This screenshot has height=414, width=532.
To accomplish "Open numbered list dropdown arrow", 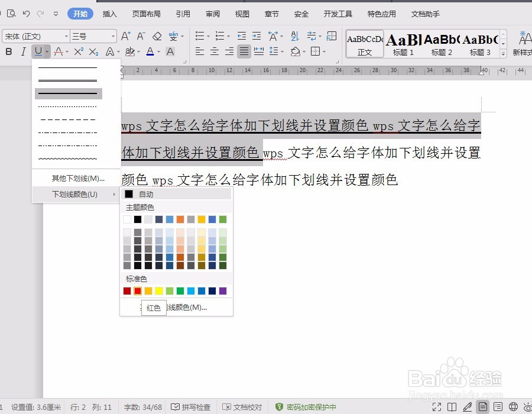I will 228,36.
